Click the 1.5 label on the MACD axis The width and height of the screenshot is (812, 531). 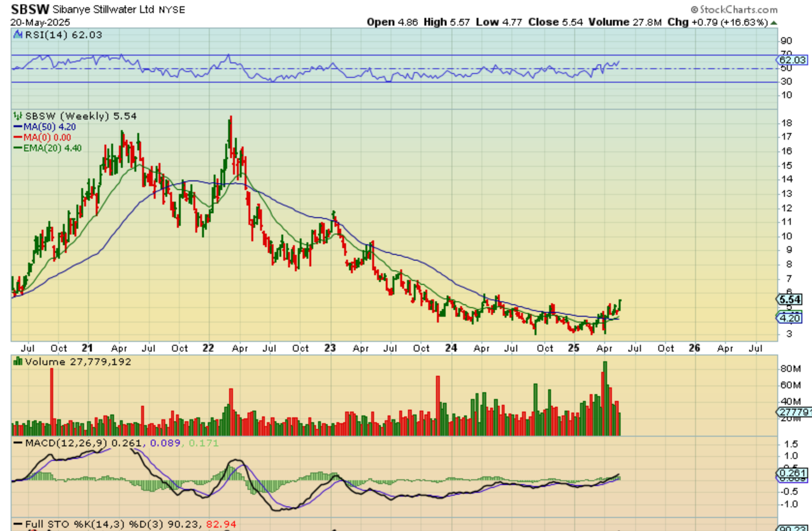(x=791, y=443)
